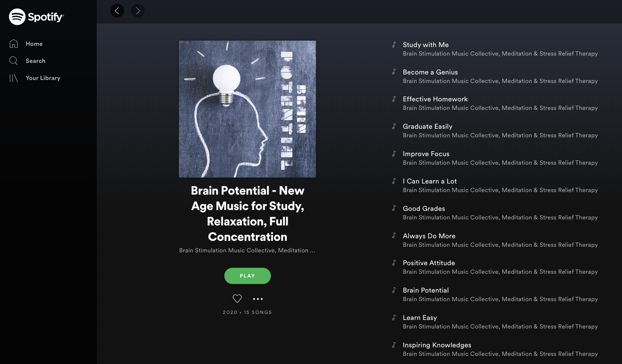
Task: Click the green PLAY button
Action: click(x=247, y=276)
